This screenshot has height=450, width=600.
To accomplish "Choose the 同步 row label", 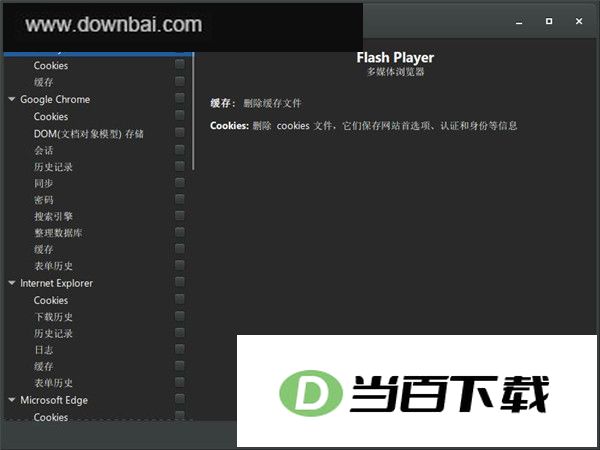I will (x=44, y=183).
